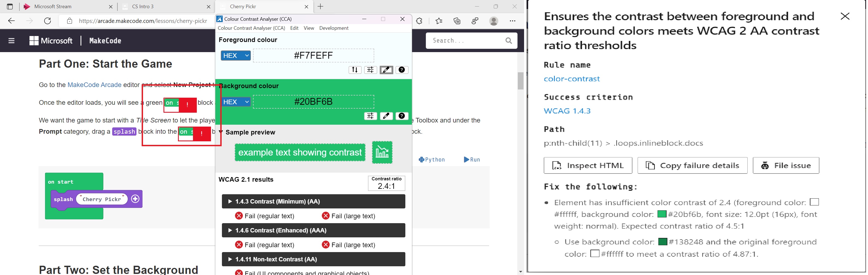The width and height of the screenshot is (868, 275).
Task: Open the browser profile avatar
Action: 494,21
